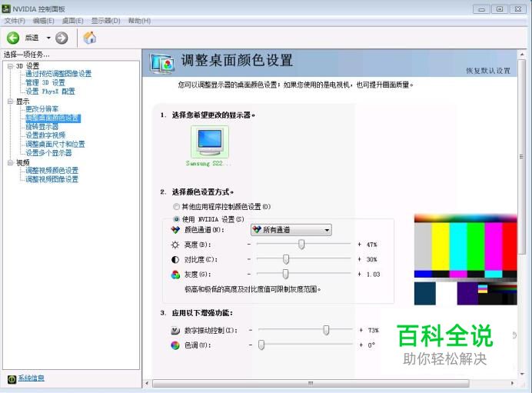The width and height of the screenshot is (532, 393).
Task: Open back history dropdown arrow beside 后退
Action: click(48, 38)
